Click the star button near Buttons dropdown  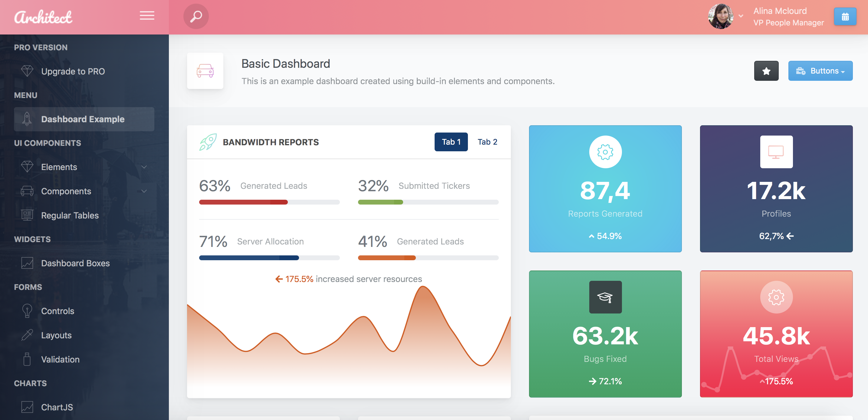767,71
